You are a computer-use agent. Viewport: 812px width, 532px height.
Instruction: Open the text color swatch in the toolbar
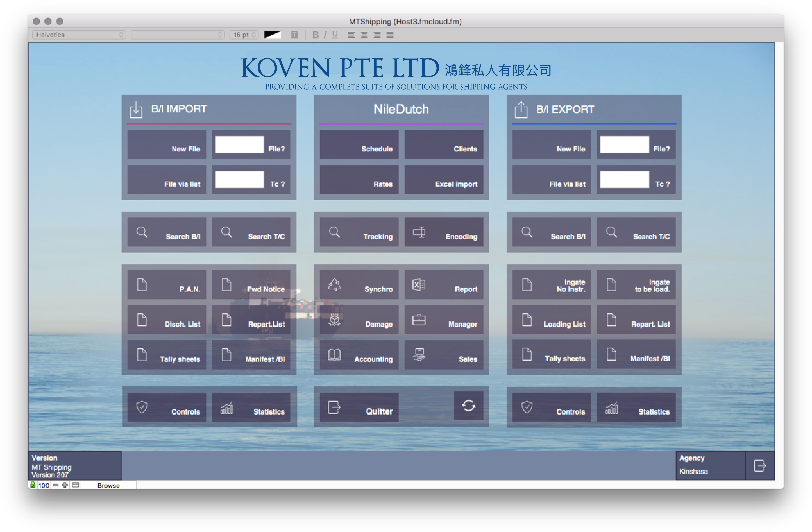click(272, 35)
